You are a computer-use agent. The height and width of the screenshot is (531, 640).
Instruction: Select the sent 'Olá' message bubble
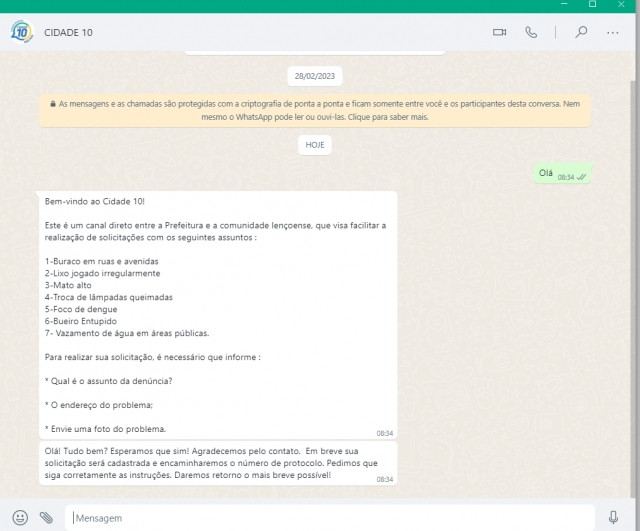(562, 174)
